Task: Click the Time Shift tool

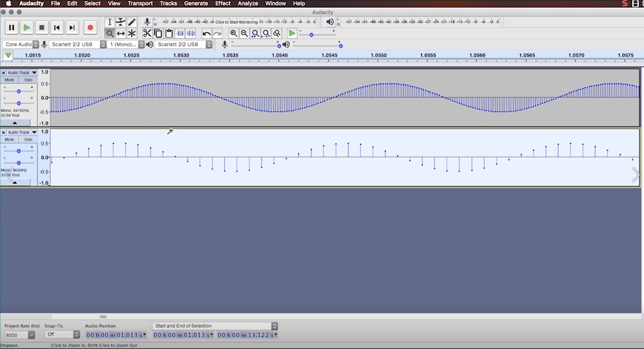Action: click(x=121, y=33)
